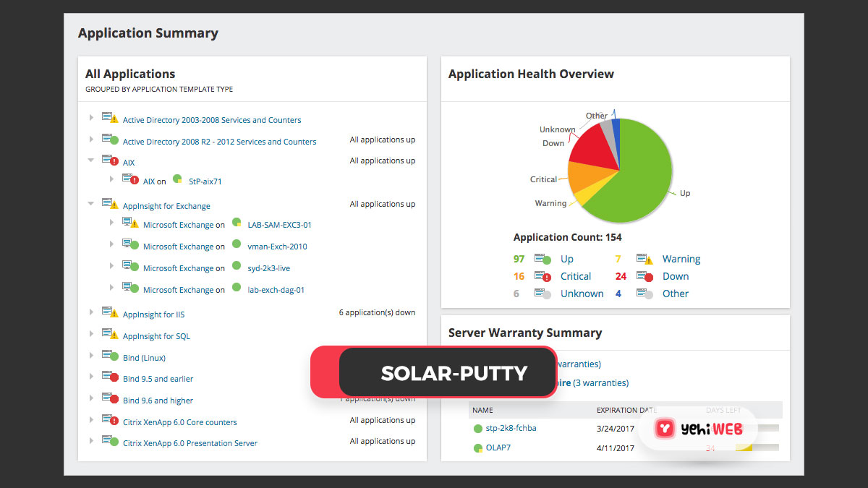Click the Critical status icon in health legend

(542, 276)
